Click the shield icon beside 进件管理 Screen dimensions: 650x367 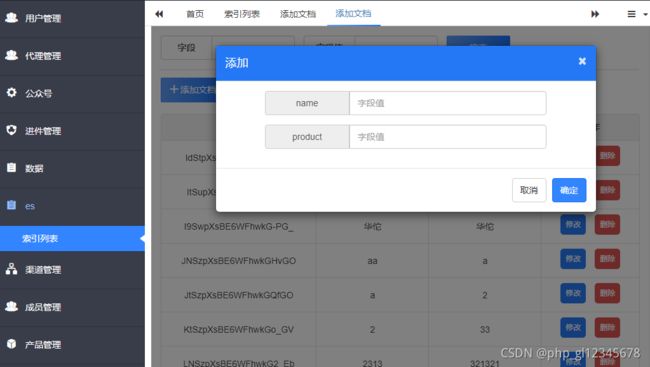click(11, 130)
